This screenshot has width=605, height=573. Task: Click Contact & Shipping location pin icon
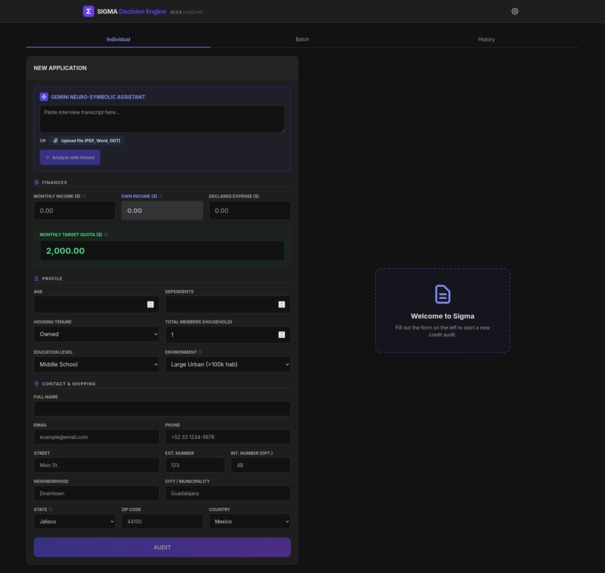36,384
